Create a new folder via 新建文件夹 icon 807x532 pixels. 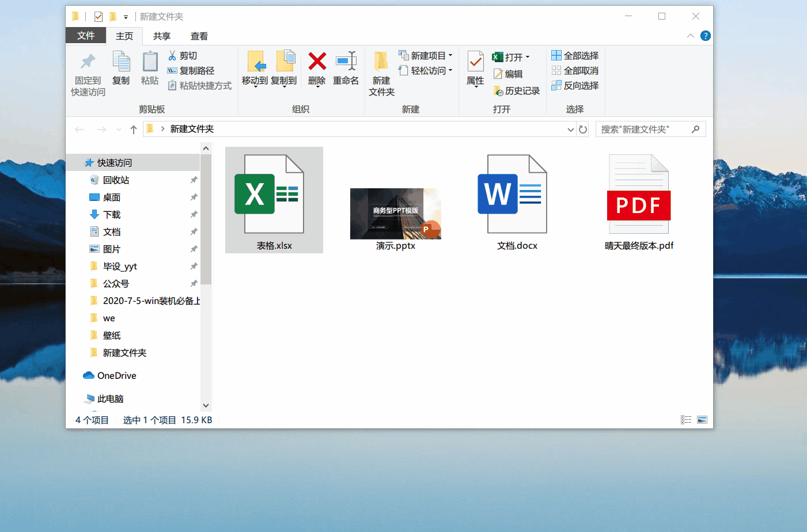tap(381, 72)
